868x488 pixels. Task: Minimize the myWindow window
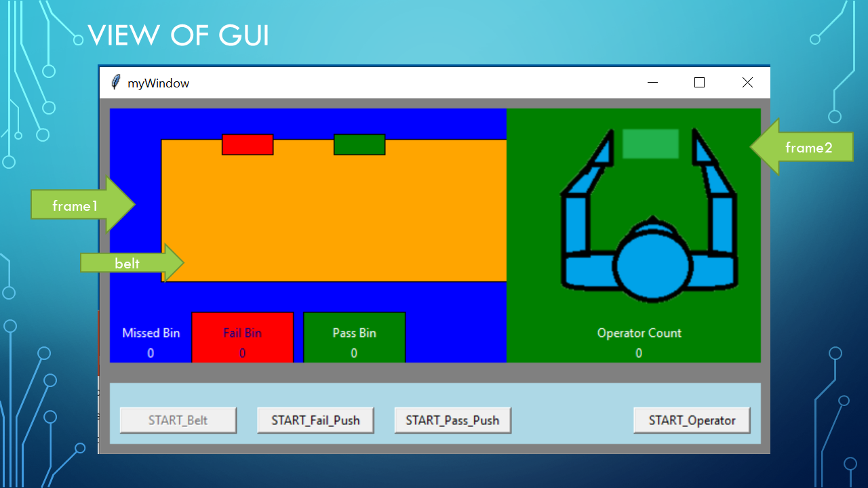point(653,83)
